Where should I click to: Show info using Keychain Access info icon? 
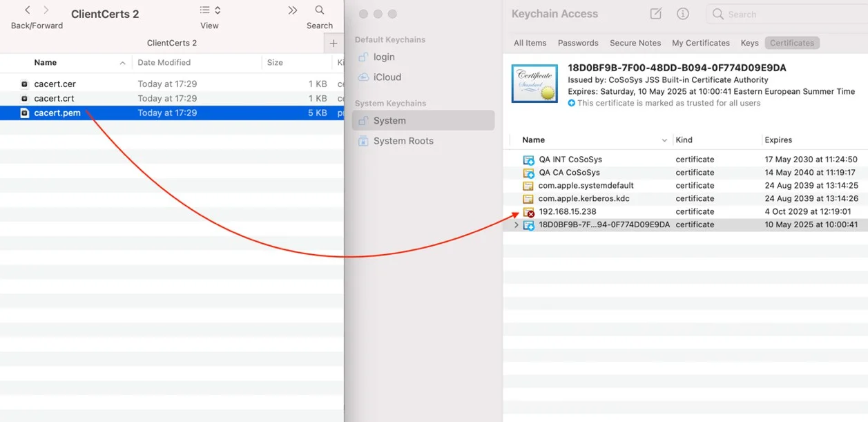683,14
